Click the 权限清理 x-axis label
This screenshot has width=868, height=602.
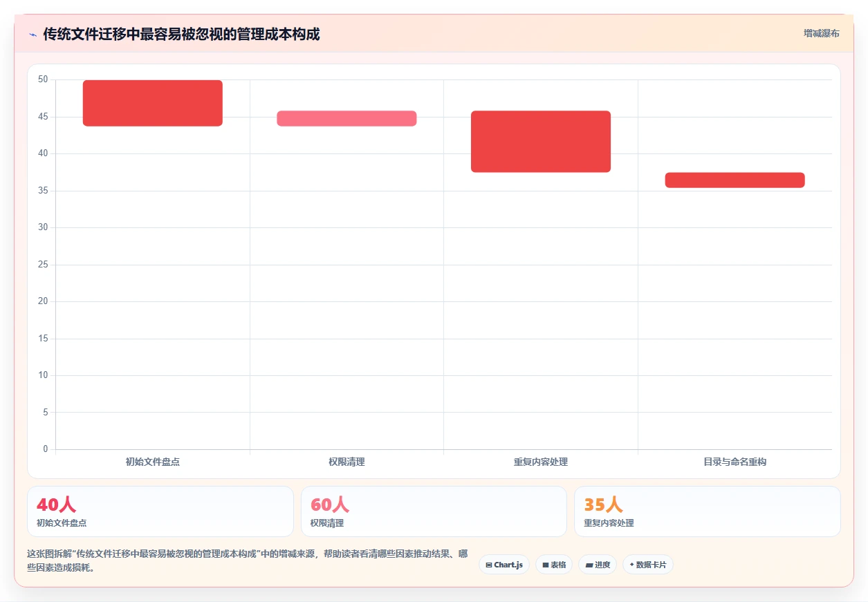(x=347, y=462)
